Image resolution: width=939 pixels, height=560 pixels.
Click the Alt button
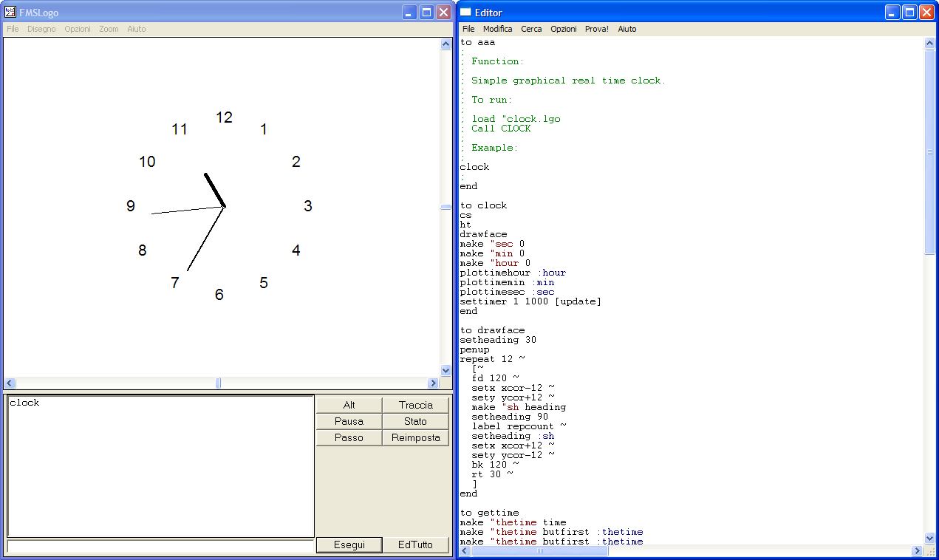pyautogui.click(x=349, y=405)
